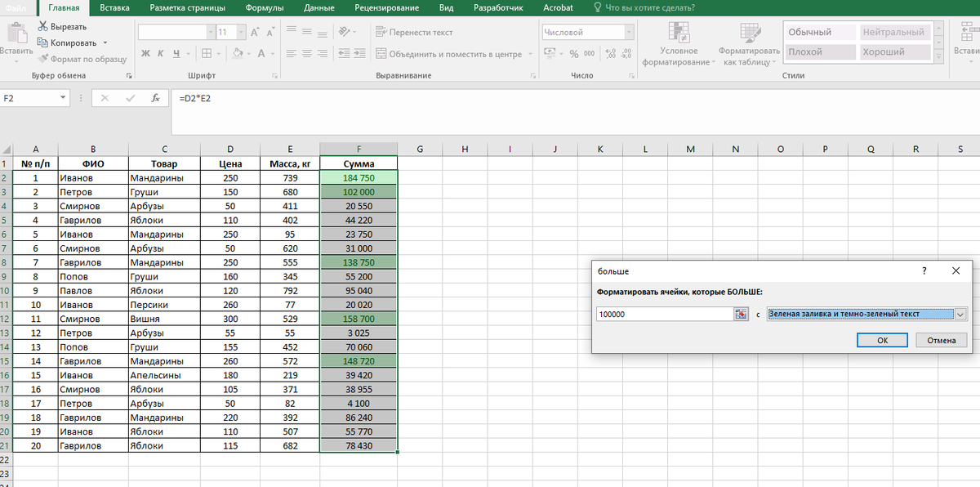This screenshot has width=980, height=487.
Task: Align text to bottom of cell
Action: coord(322,33)
